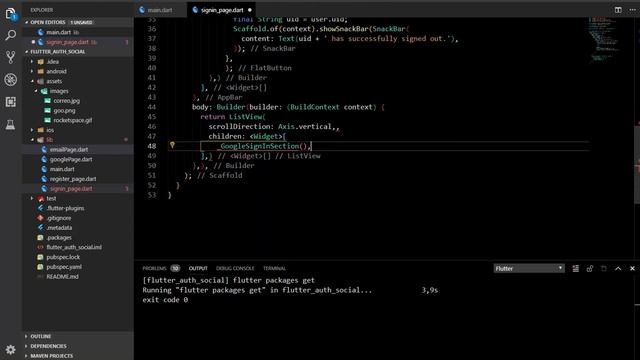Viewport: 640px width, 360px height.
Task: Click the unsaved dot on signin_page.dart tab
Action: (x=250, y=10)
